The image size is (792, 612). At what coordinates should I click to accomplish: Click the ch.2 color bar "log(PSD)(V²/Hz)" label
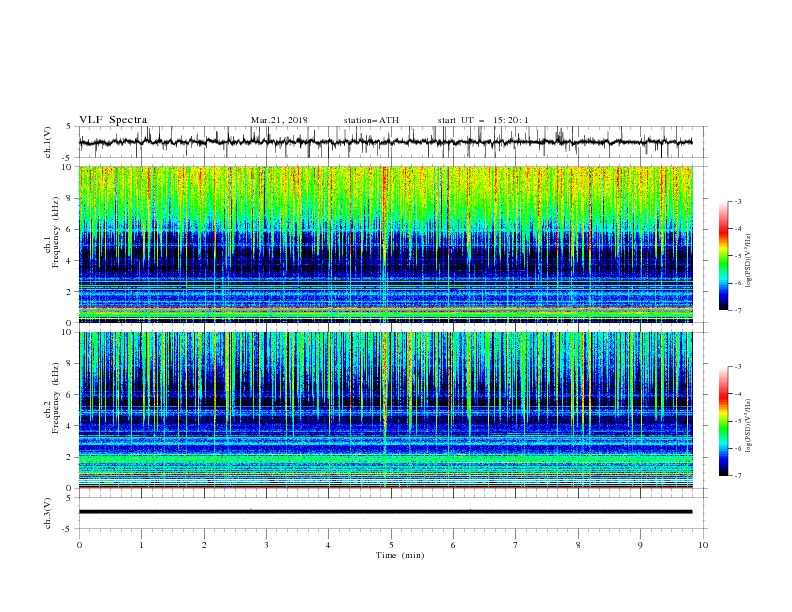[749, 425]
